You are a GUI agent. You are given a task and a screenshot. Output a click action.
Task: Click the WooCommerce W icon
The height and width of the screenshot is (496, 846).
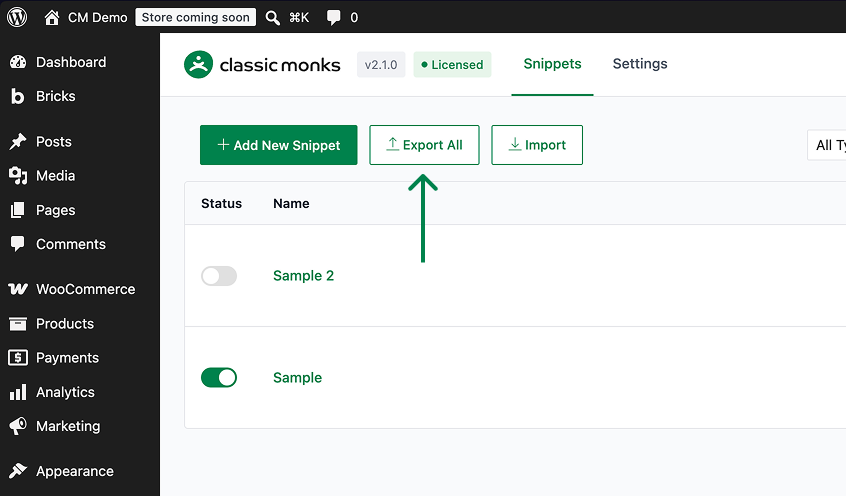tap(18, 289)
